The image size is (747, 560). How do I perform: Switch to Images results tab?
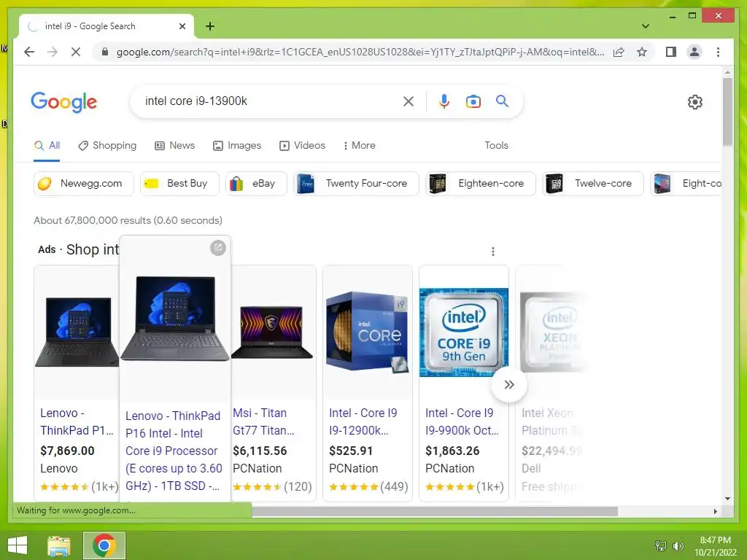click(237, 145)
